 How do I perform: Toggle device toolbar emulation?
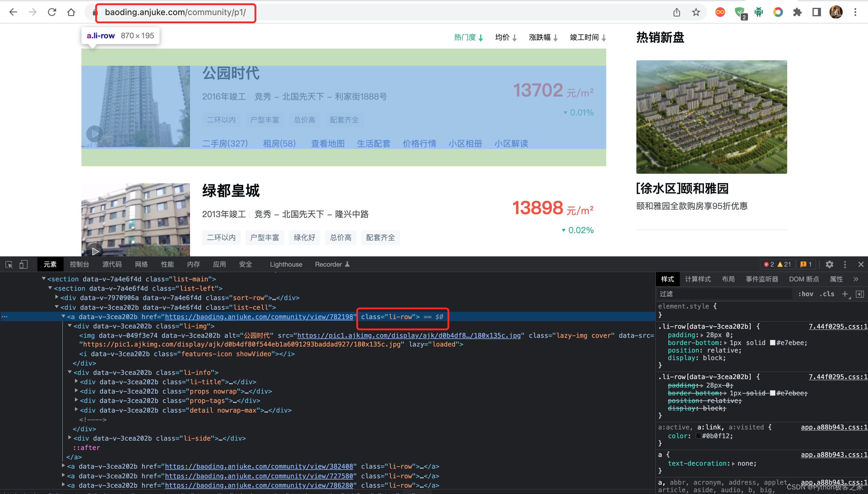[24, 265]
